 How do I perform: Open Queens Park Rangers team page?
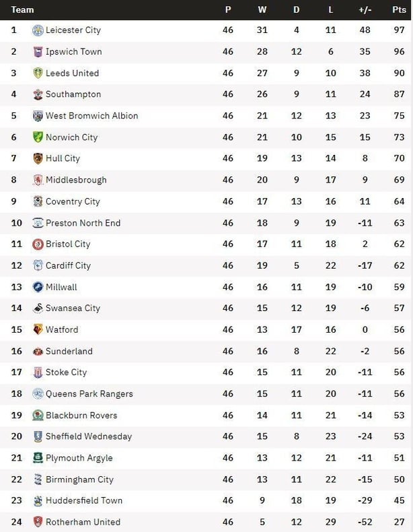click(x=89, y=394)
